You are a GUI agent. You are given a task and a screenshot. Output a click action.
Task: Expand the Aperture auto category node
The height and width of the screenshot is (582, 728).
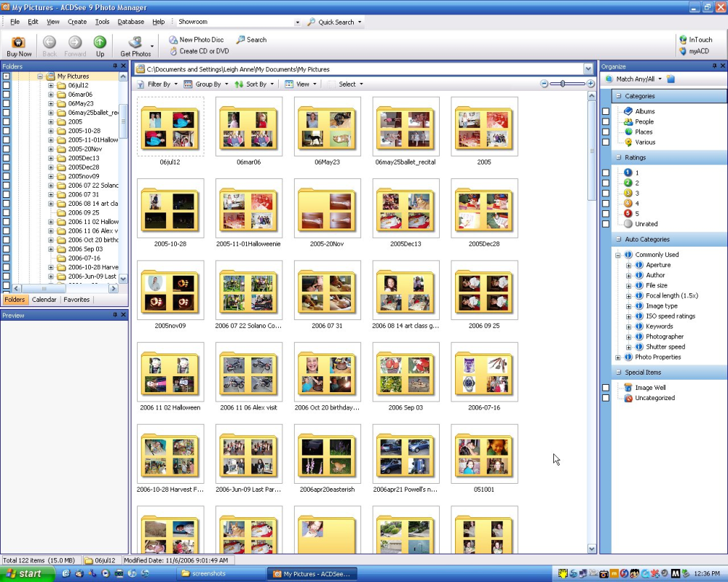pyautogui.click(x=629, y=266)
